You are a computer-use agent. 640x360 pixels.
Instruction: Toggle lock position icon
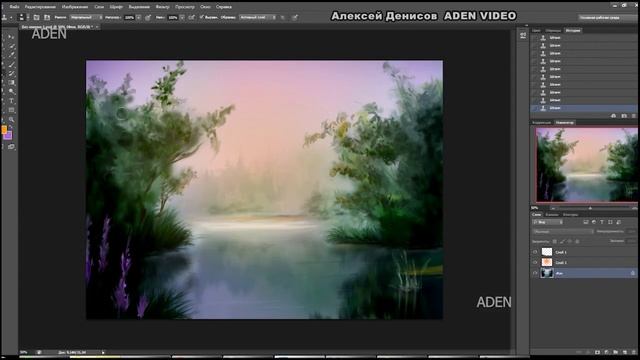point(570,242)
